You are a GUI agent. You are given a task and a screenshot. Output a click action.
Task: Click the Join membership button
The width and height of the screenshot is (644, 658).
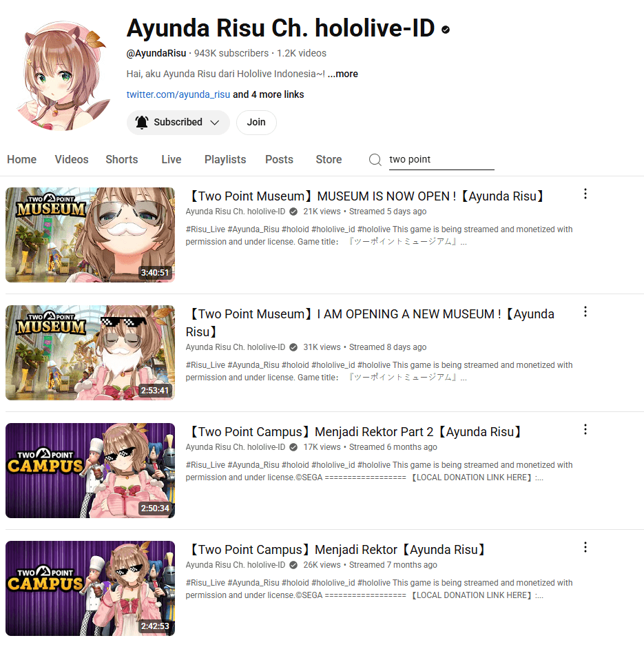click(x=256, y=122)
